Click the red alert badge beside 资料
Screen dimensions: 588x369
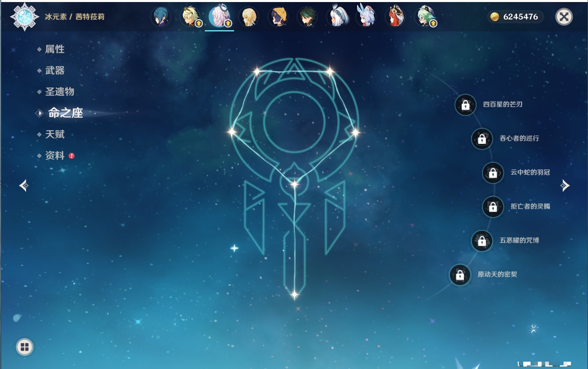[x=72, y=156]
